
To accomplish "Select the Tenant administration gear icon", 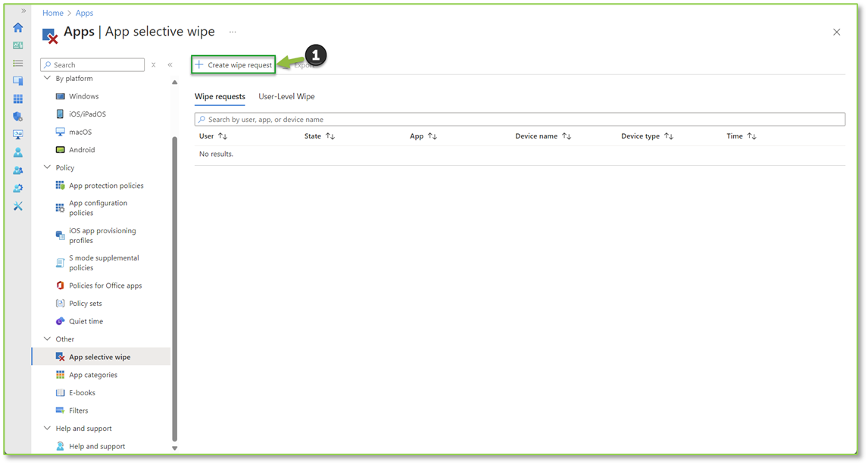I will pyautogui.click(x=18, y=188).
